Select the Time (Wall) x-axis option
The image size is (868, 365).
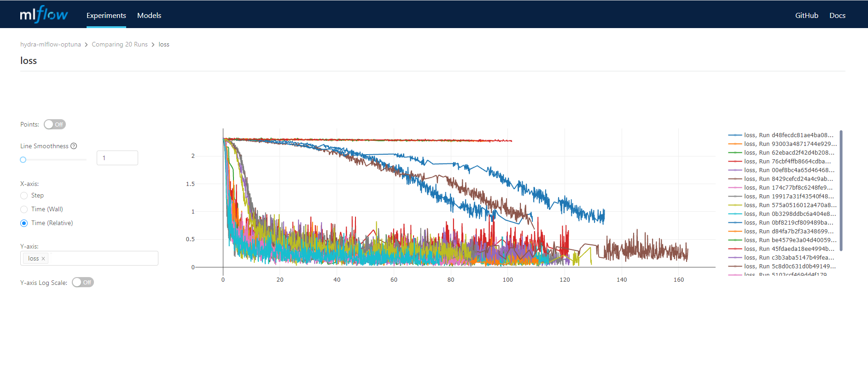(24, 209)
